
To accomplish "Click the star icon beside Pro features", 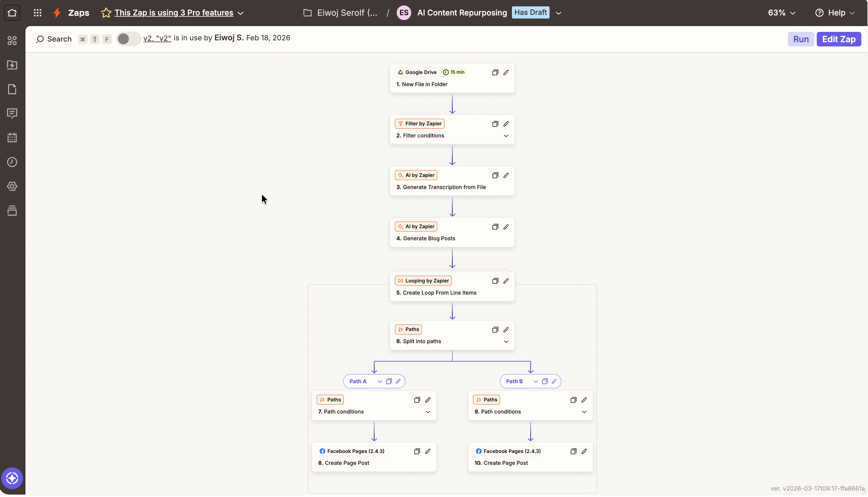I will [x=106, y=13].
